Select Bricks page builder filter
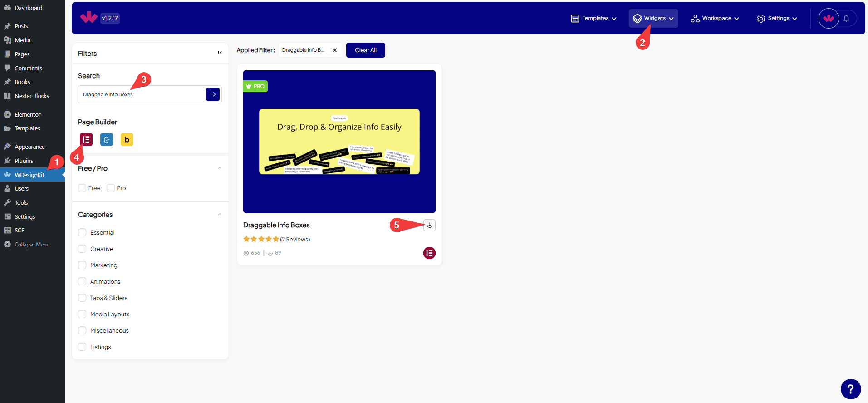 pyautogui.click(x=127, y=139)
